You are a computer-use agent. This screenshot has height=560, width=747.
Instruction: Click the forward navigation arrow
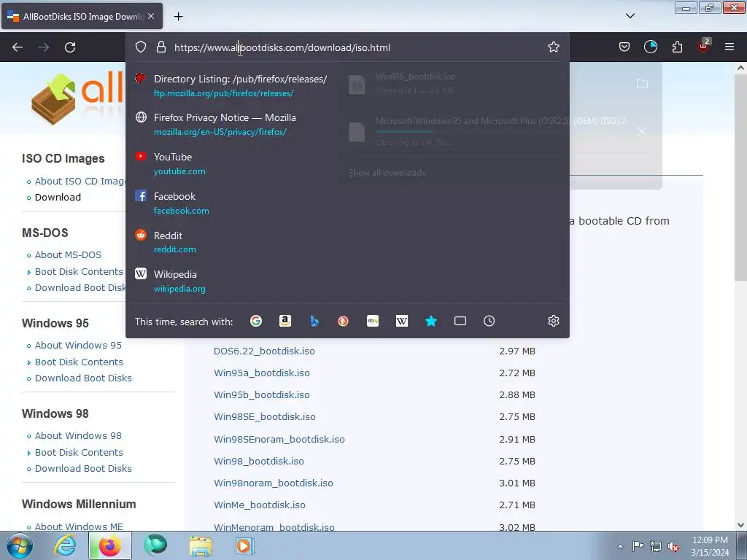tap(44, 47)
